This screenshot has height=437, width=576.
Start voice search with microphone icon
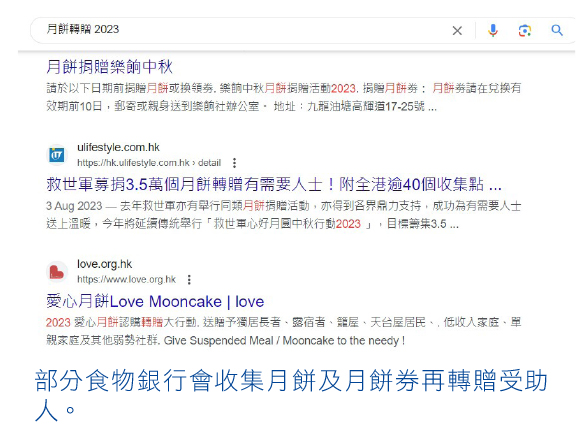[493, 30]
